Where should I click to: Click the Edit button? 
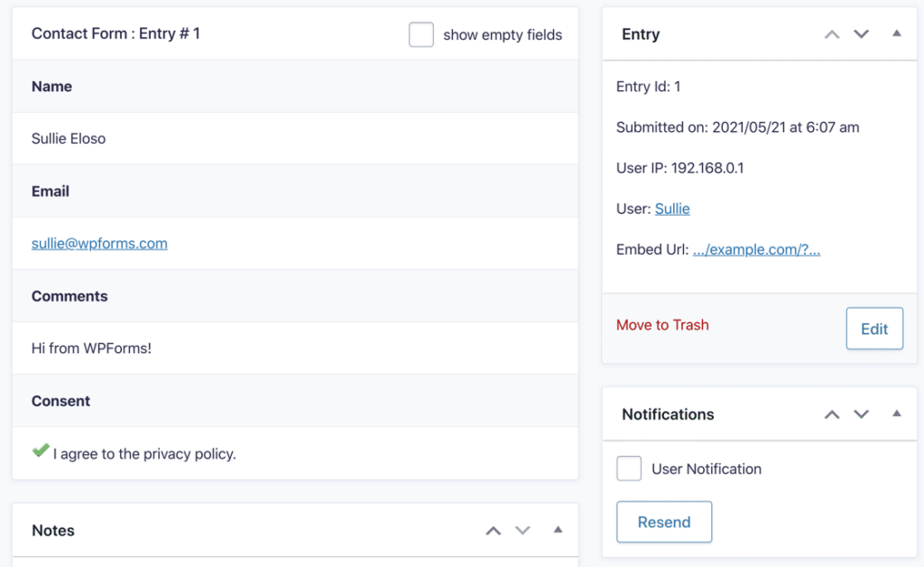click(873, 328)
